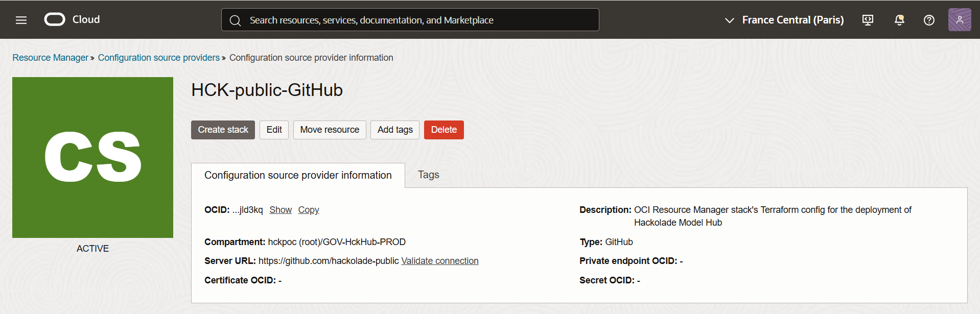Go to Configuration source providers breadcrumb
Image resolution: width=980 pixels, height=314 pixels.
click(158, 58)
